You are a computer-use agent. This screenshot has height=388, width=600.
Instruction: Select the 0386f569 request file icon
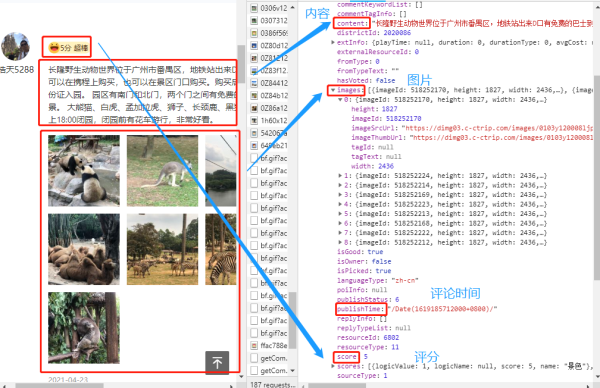254,33
